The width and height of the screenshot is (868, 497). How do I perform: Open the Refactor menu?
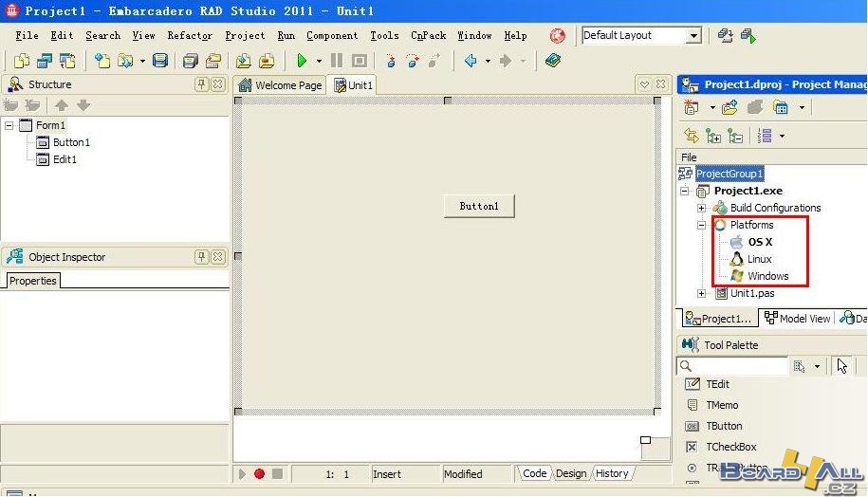[x=190, y=36]
